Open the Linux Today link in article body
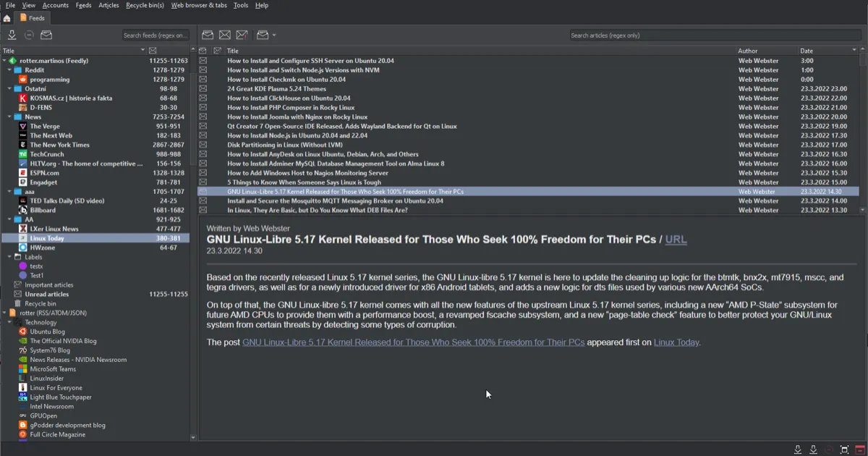The height and width of the screenshot is (456, 868). tap(676, 342)
